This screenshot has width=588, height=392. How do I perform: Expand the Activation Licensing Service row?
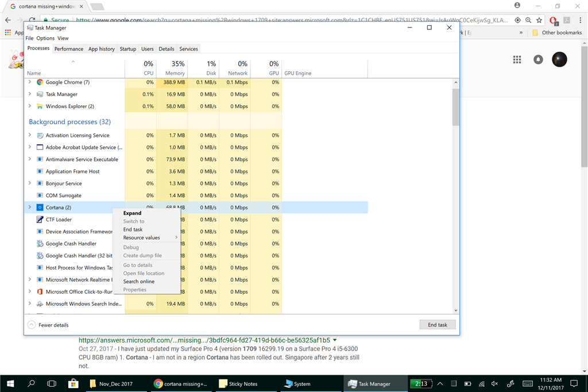tap(30, 135)
